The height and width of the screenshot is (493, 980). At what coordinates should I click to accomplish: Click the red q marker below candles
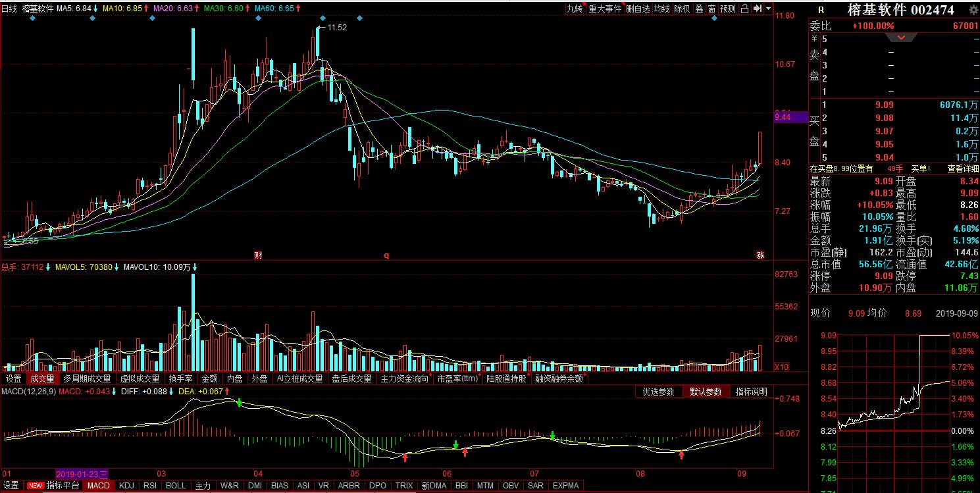386,255
